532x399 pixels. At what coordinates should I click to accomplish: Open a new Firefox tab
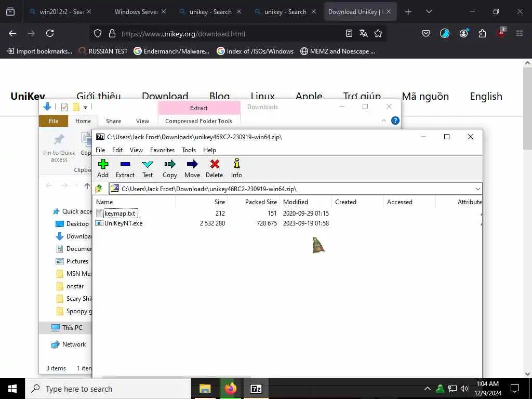(408, 12)
